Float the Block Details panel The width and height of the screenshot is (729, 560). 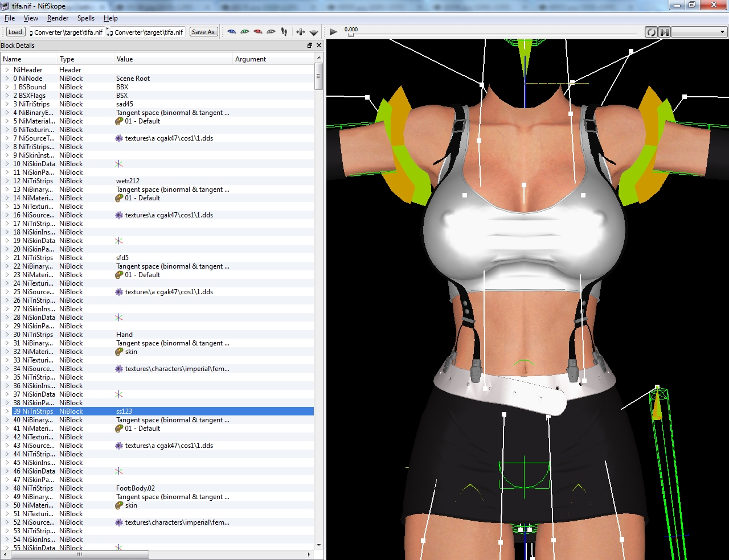click(310, 46)
